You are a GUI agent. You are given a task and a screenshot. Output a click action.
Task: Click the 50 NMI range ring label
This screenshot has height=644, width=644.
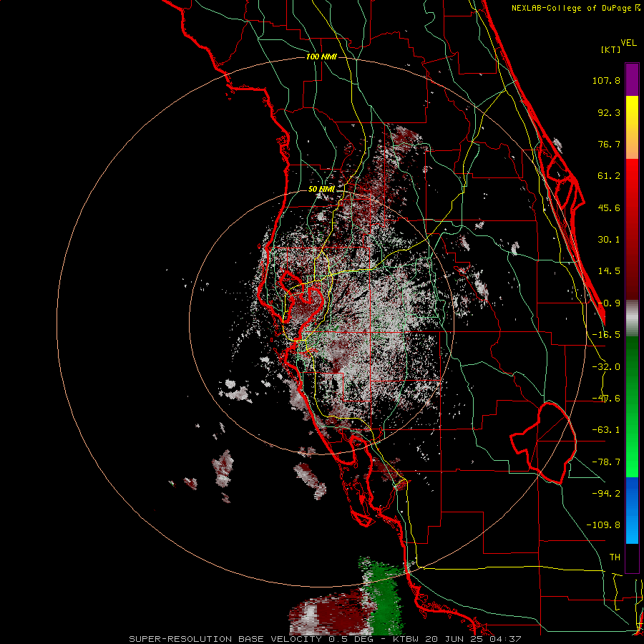tap(321, 190)
